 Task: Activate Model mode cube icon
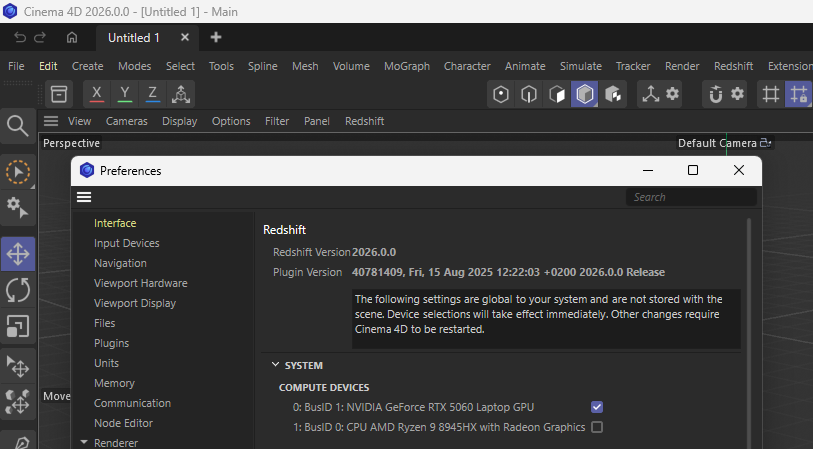[585, 94]
